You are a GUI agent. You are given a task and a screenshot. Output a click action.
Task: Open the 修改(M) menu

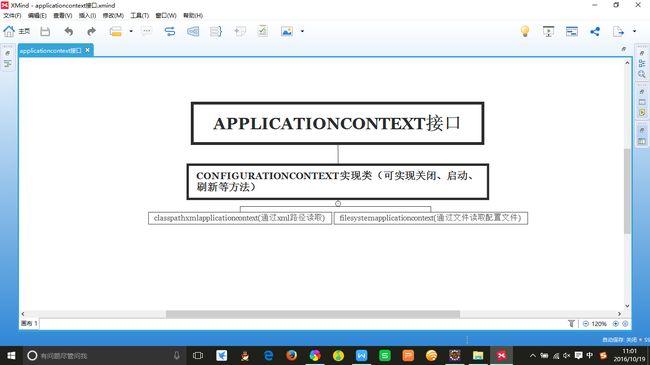tap(113, 15)
